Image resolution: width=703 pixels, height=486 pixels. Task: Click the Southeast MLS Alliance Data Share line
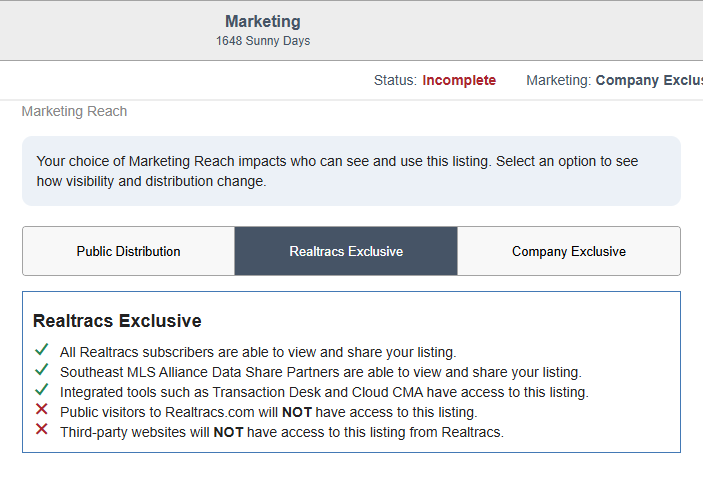[321, 372]
